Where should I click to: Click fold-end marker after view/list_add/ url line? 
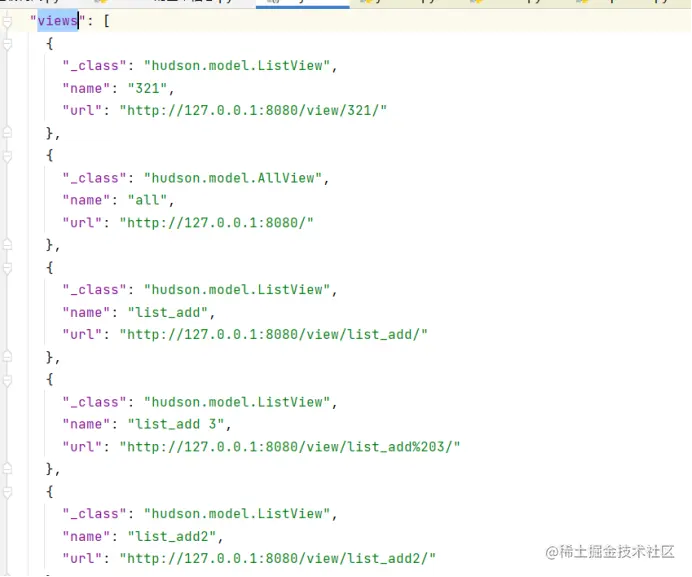coord(7,356)
